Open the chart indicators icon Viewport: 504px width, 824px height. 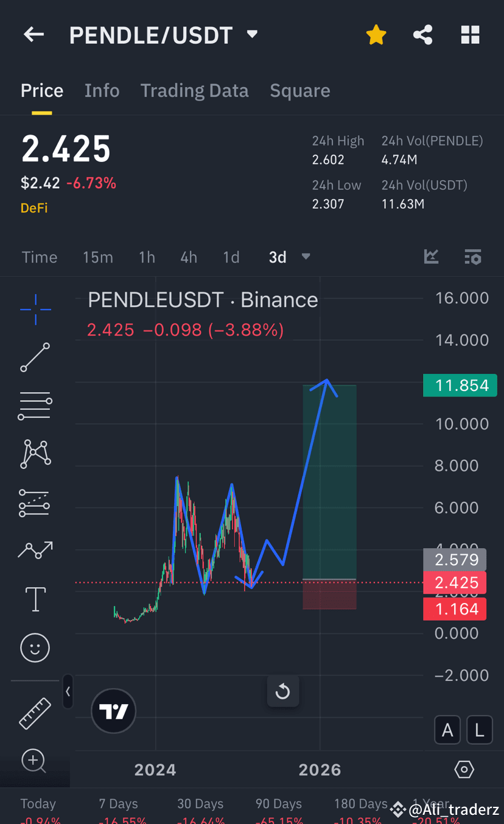point(431,257)
